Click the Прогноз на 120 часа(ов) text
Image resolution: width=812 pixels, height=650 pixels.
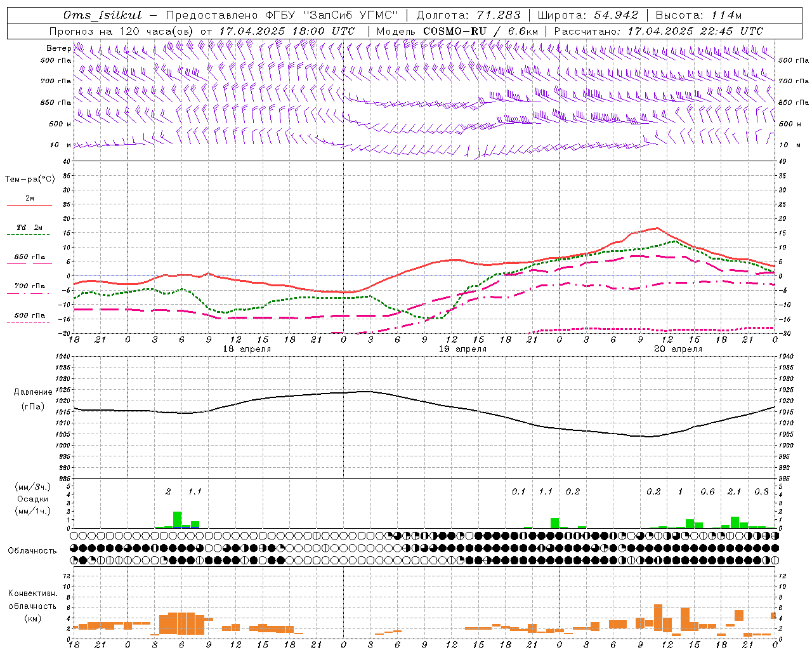coord(122,31)
